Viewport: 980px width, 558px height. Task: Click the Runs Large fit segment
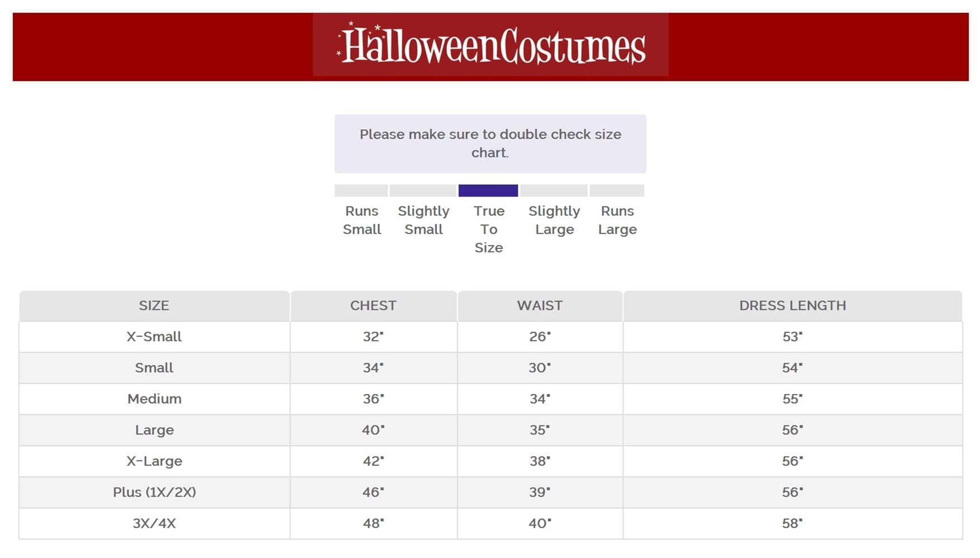(617, 191)
